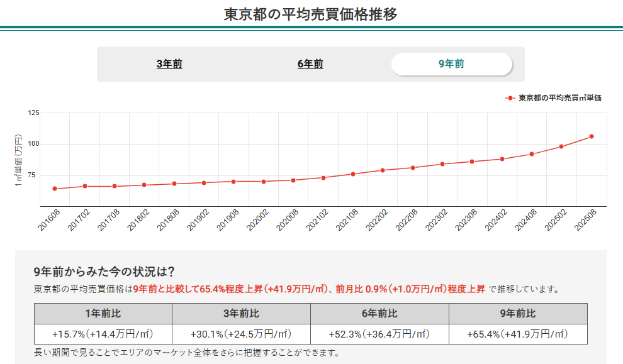
Task: Click the 3年前比 table header
Action: [x=241, y=314]
